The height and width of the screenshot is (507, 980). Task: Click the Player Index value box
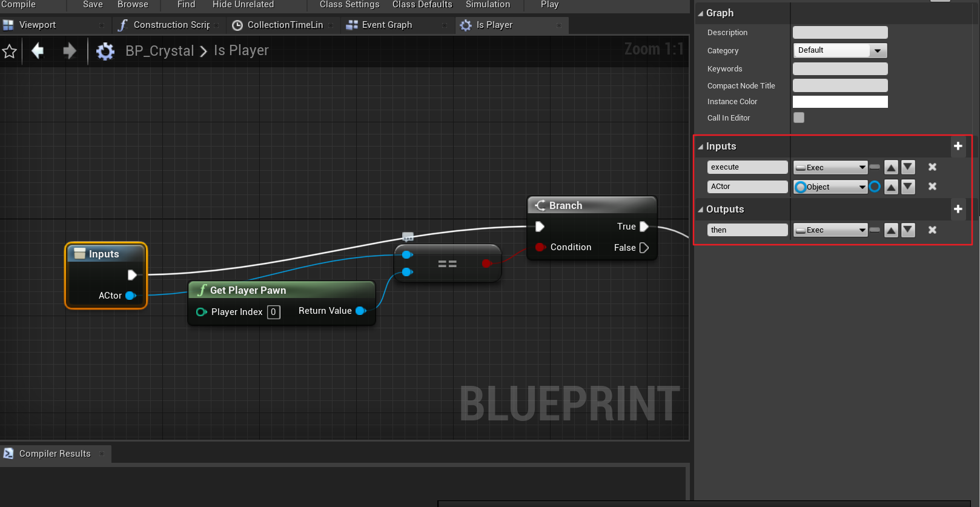274,312
